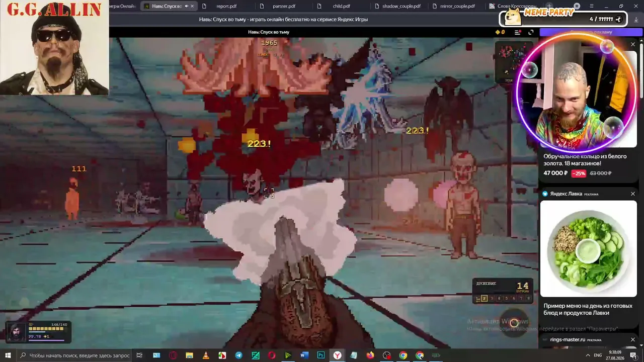
Task: Open the browser downloads arrow icon
Action: click(x=636, y=20)
